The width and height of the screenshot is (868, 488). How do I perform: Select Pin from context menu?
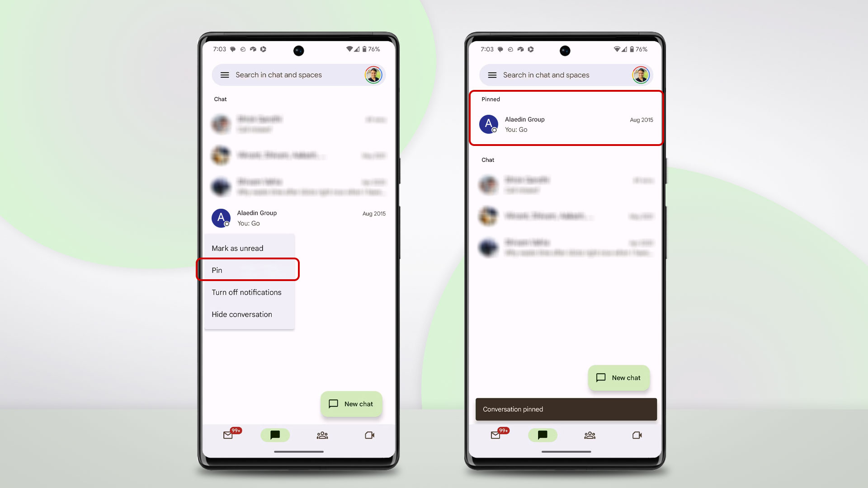click(x=248, y=270)
